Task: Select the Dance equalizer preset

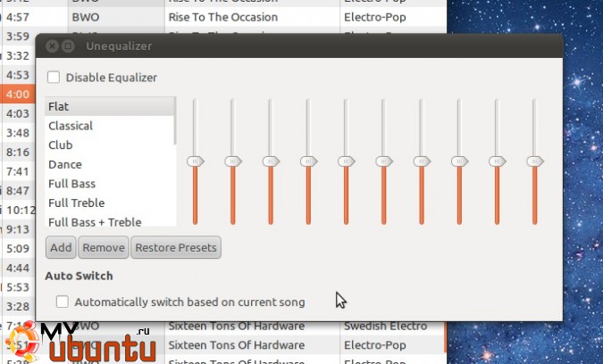Action: click(107, 164)
